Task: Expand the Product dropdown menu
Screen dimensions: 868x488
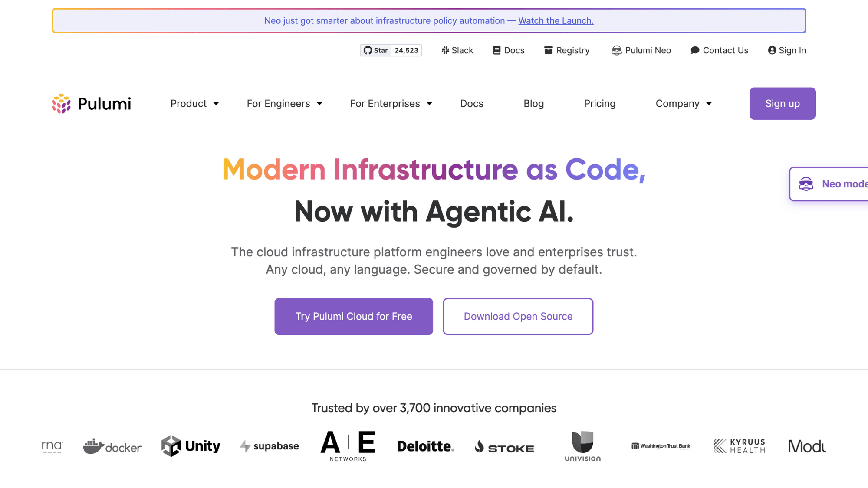Action: pos(194,104)
